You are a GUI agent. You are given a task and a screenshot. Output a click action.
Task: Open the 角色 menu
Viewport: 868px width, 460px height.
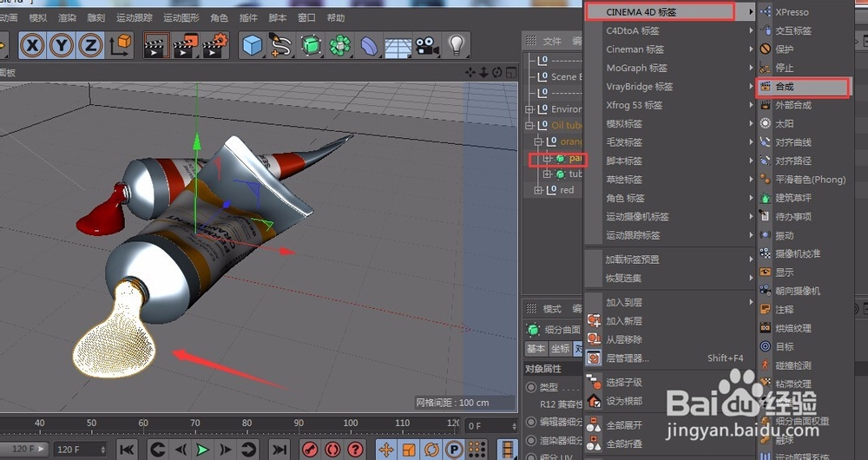(x=220, y=17)
